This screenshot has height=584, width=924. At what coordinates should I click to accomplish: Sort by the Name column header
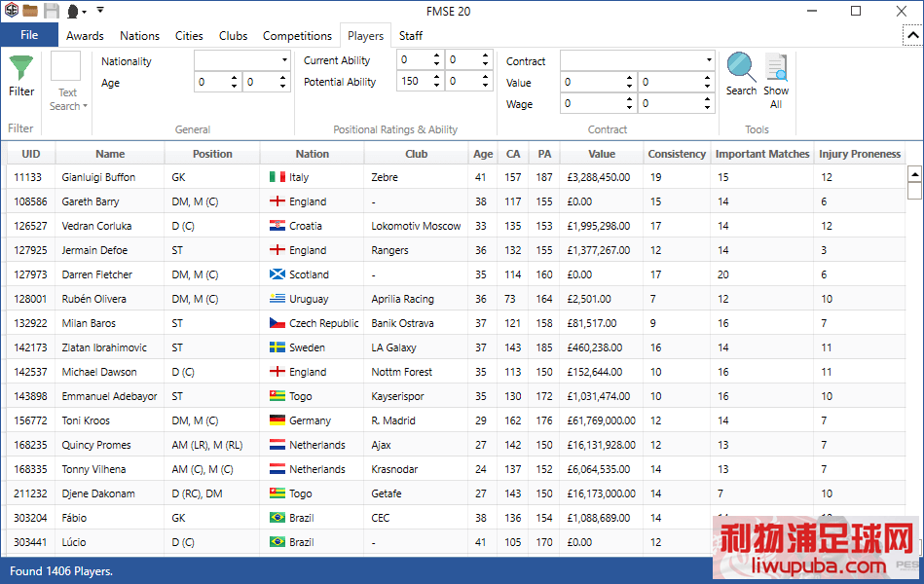point(110,154)
